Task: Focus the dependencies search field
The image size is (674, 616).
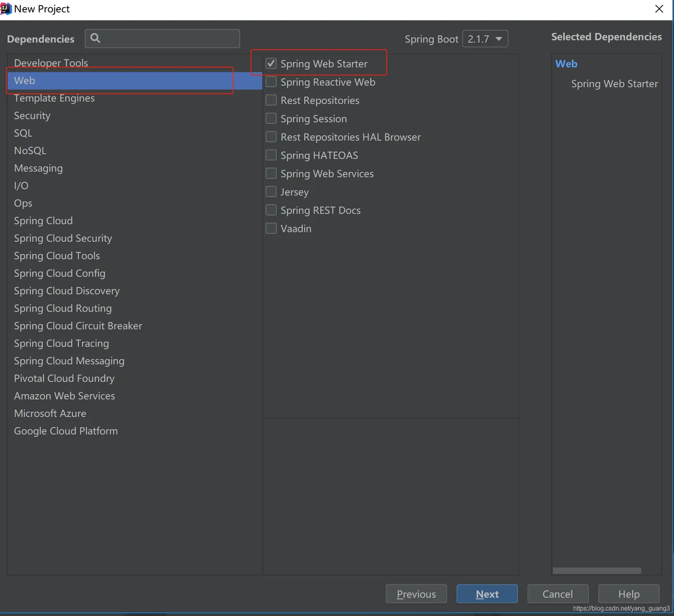Action: pos(162,39)
